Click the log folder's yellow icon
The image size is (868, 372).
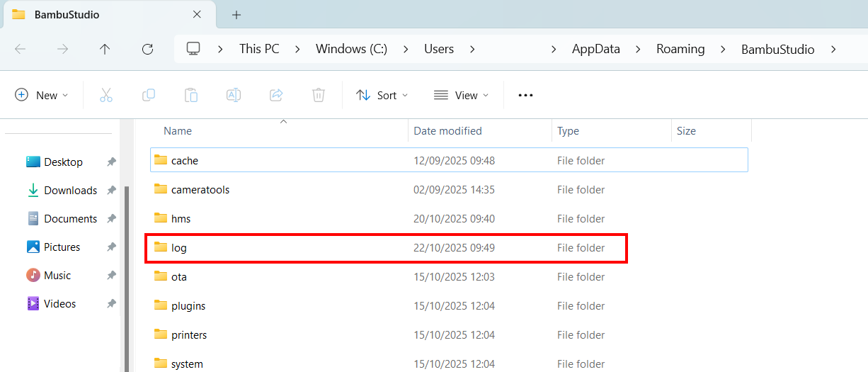[161, 247]
